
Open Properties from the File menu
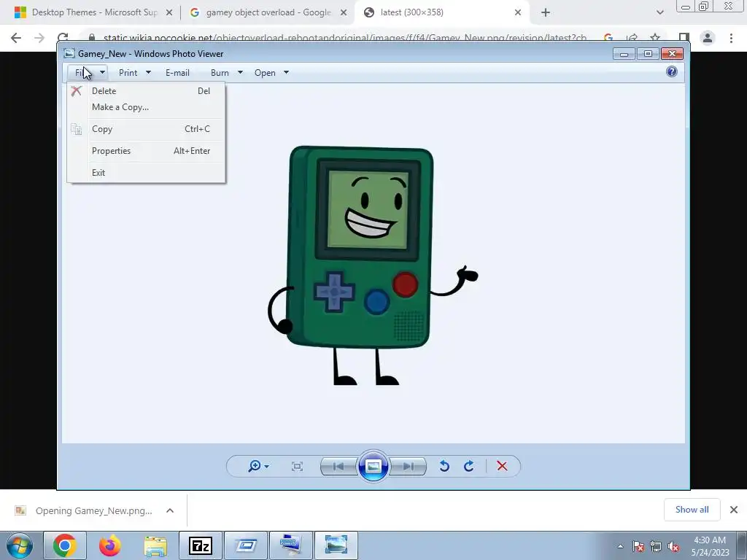[146, 151]
